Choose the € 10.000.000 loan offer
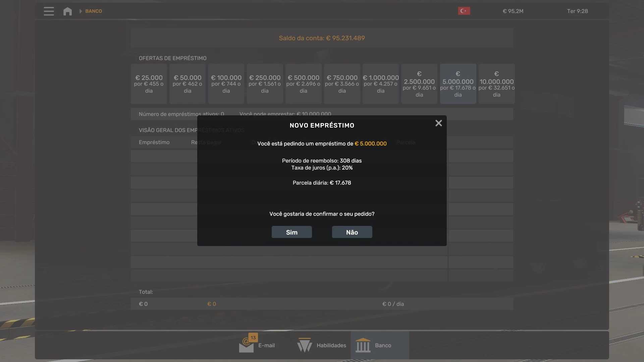The image size is (644, 362). (496, 84)
